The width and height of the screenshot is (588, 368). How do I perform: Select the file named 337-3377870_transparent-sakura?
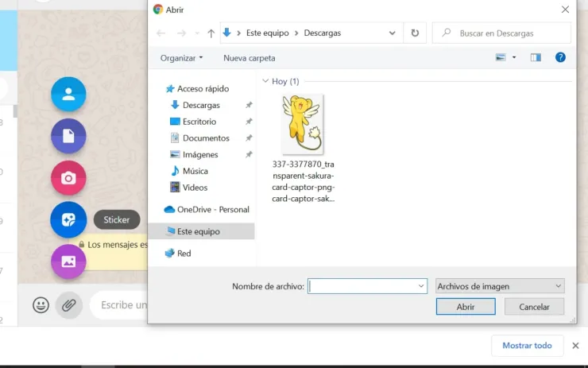(x=303, y=181)
